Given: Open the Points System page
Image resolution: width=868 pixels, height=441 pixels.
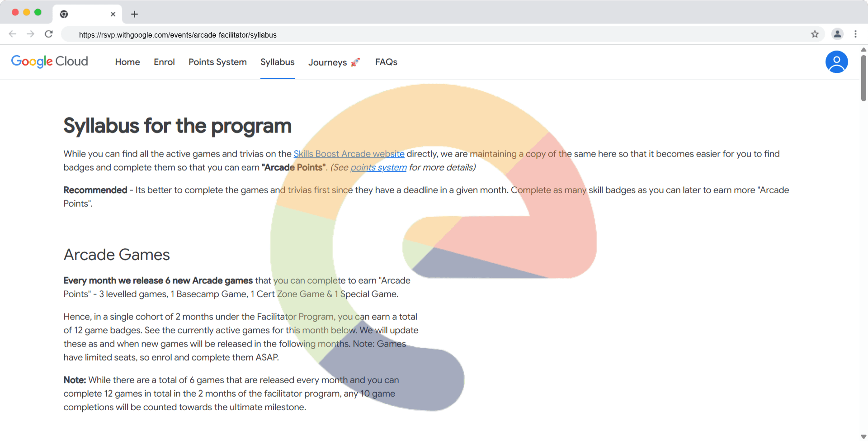Looking at the screenshot, I should tap(217, 62).
